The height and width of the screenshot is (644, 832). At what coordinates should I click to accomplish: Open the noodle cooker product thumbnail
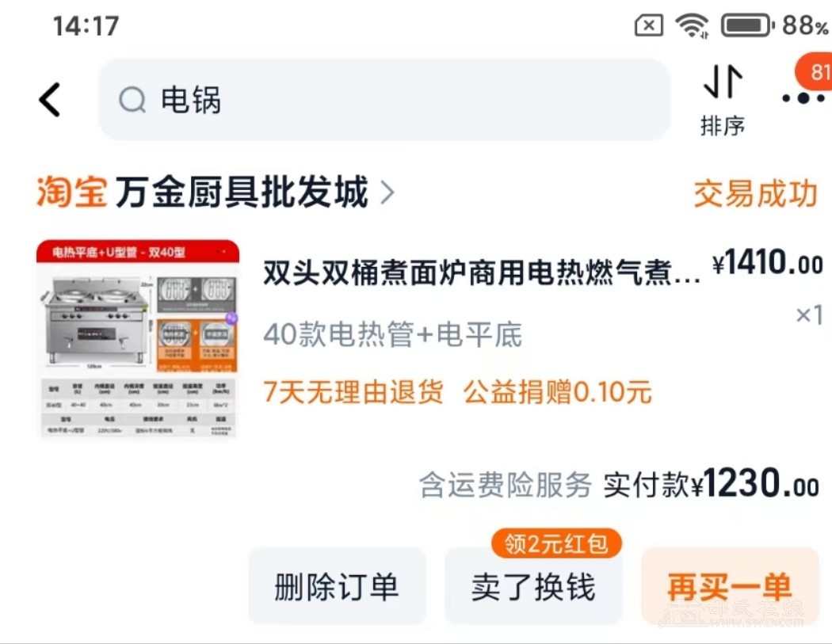[138, 339]
